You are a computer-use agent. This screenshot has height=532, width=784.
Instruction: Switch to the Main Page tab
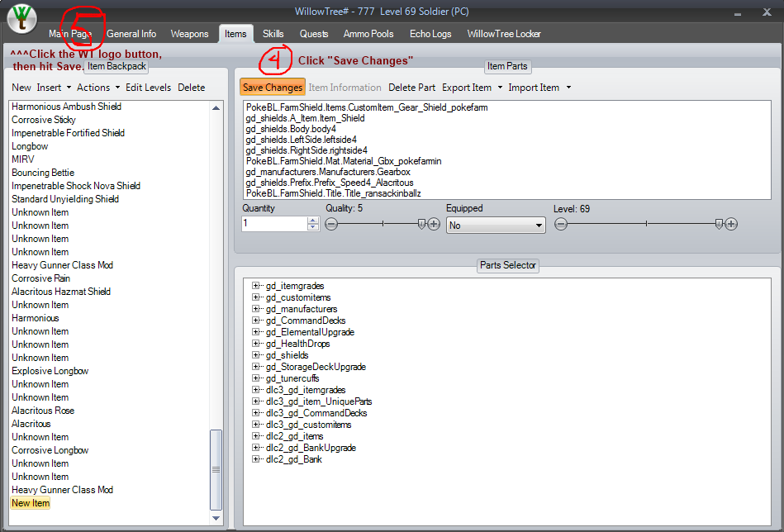[x=70, y=34]
